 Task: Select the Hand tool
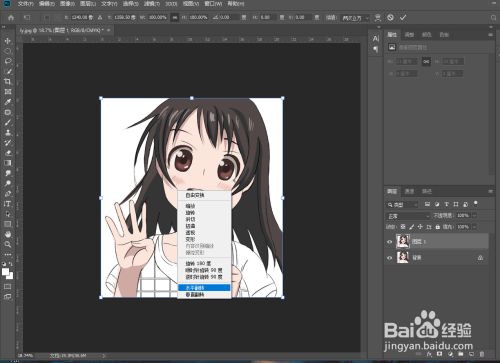pyautogui.click(x=8, y=234)
